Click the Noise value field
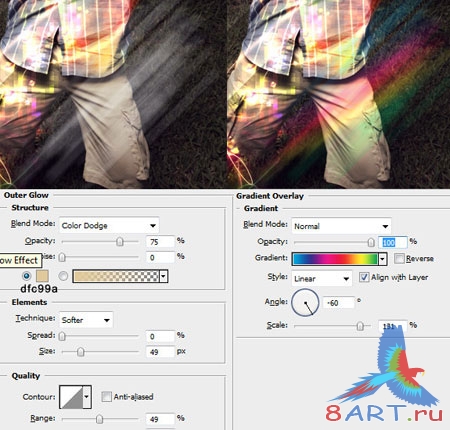450x430 pixels. (x=160, y=257)
